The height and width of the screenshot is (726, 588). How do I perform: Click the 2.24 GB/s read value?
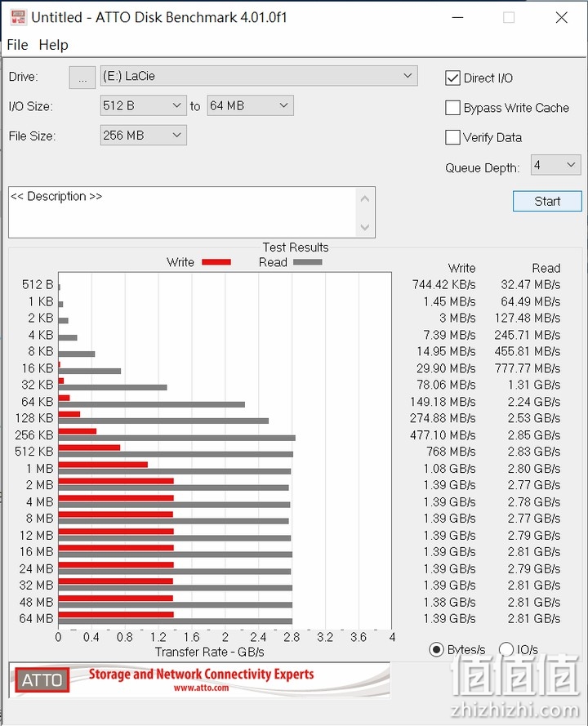(x=534, y=402)
